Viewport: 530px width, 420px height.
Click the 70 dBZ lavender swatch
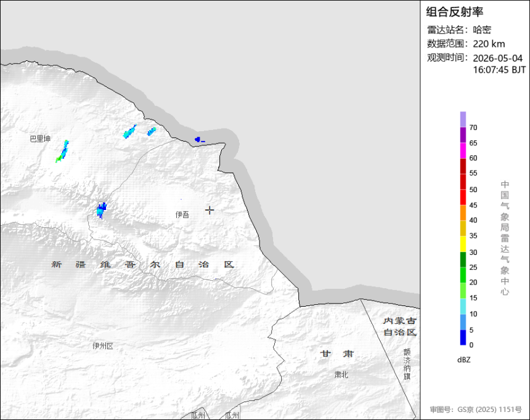tap(463, 119)
